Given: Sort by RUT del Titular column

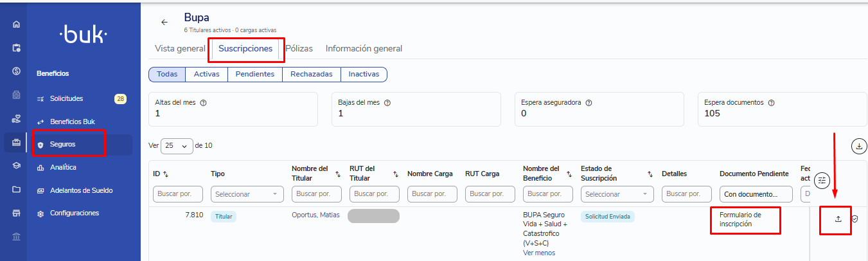Looking at the screenshot, I should (x=396, y=174).
